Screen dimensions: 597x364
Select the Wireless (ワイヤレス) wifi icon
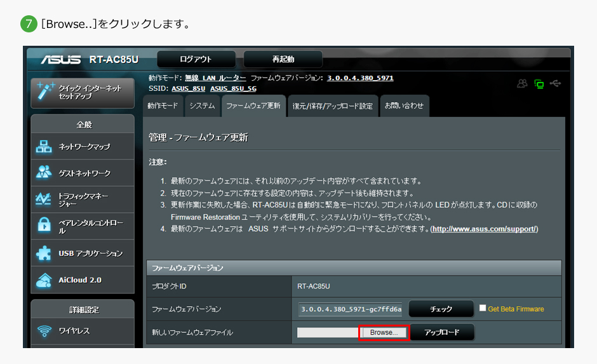pos(44,331)
